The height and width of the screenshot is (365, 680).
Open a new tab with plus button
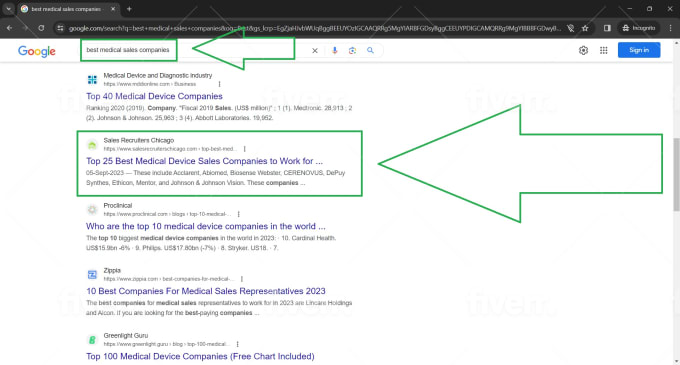129,9
